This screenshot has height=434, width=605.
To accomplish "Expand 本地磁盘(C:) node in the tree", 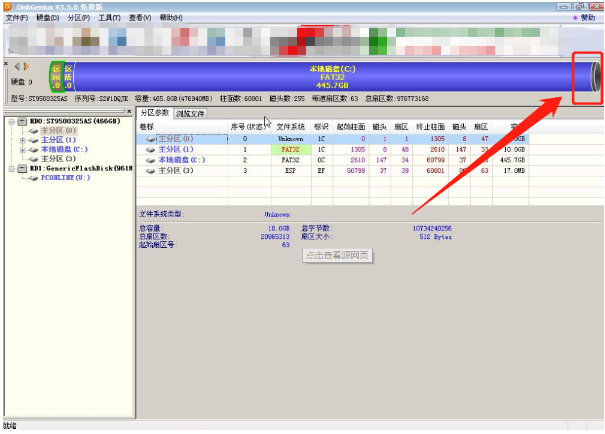I will pos(22,150).
